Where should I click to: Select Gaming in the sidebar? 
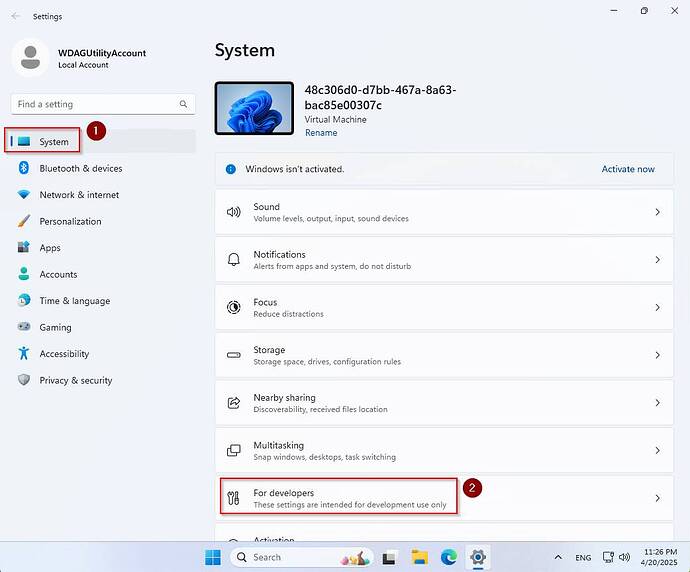pos(101,327)
